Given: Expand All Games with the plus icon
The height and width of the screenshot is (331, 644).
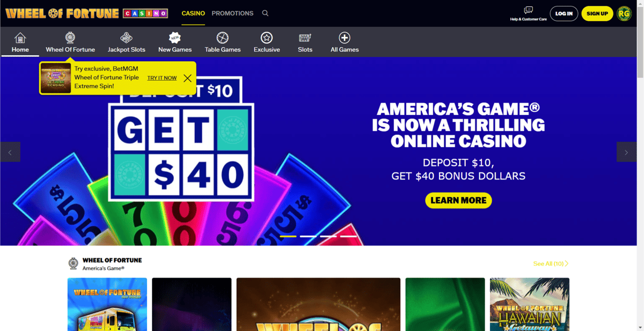Looking at the screenshot, I should coord(345,38).
